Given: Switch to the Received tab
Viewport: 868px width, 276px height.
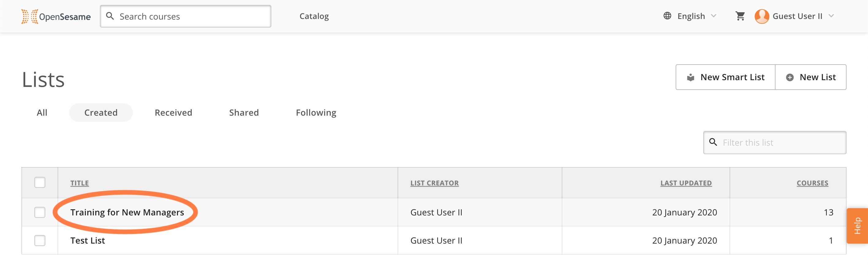Looking at the screenshot, I should (x=173, y=112).
